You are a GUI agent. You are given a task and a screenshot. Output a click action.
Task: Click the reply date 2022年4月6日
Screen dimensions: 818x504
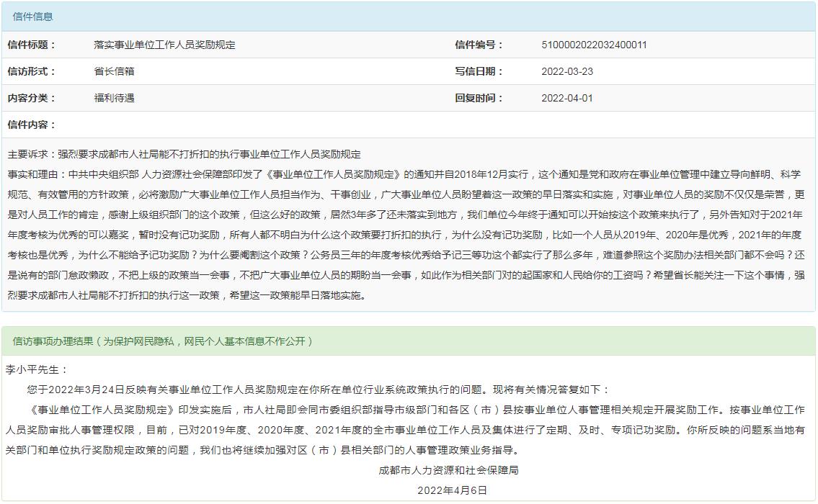(452, 490)
